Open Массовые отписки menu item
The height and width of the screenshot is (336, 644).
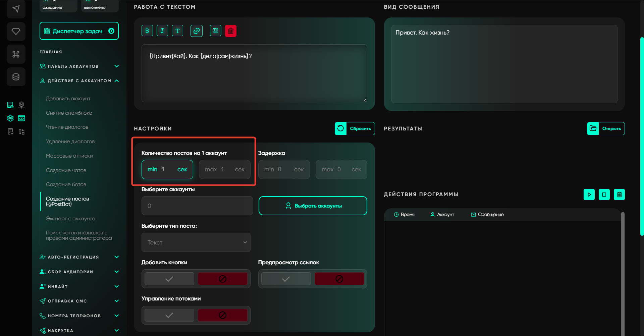click(69, 156)
